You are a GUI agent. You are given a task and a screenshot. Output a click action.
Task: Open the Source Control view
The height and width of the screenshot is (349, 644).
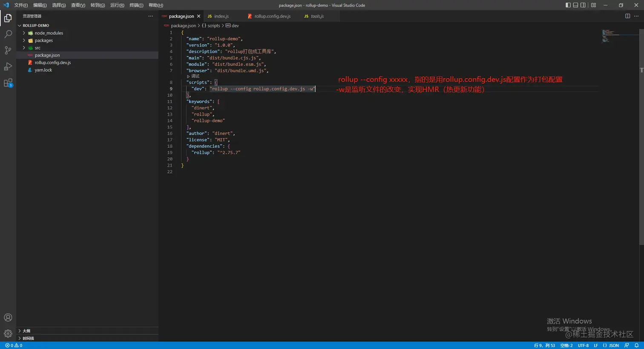[x=8, y=50]
